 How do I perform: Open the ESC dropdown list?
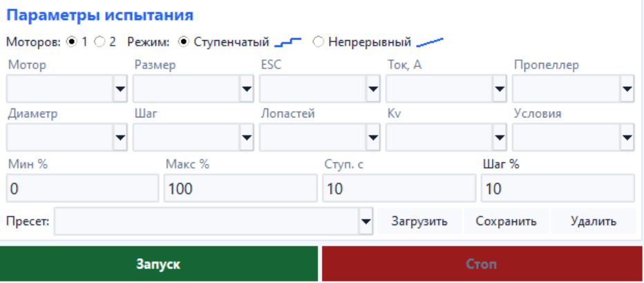[x=319, y=88]
